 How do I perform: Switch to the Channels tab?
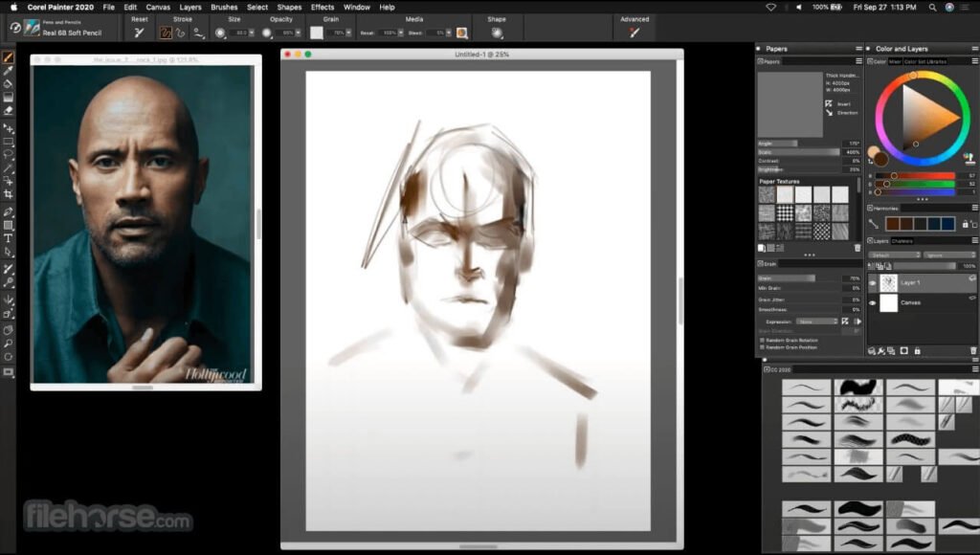click(x=902, y=240)
